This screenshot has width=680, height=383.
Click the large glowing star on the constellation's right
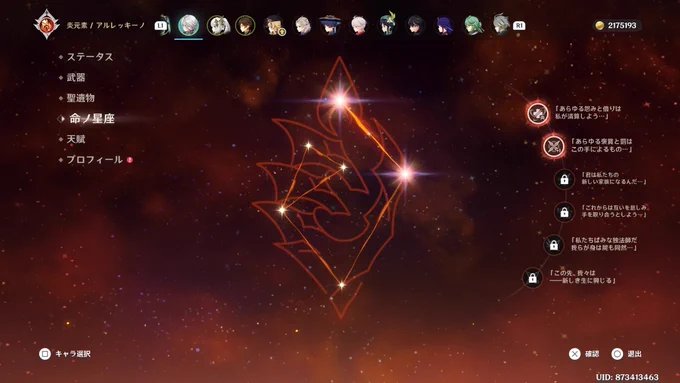[x=405, y=174]
